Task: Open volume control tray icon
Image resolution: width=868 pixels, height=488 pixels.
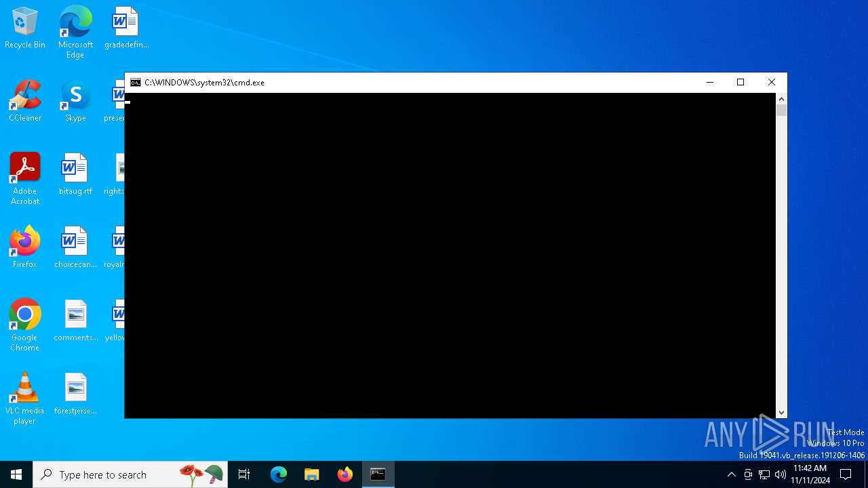Action: (781, 474)
